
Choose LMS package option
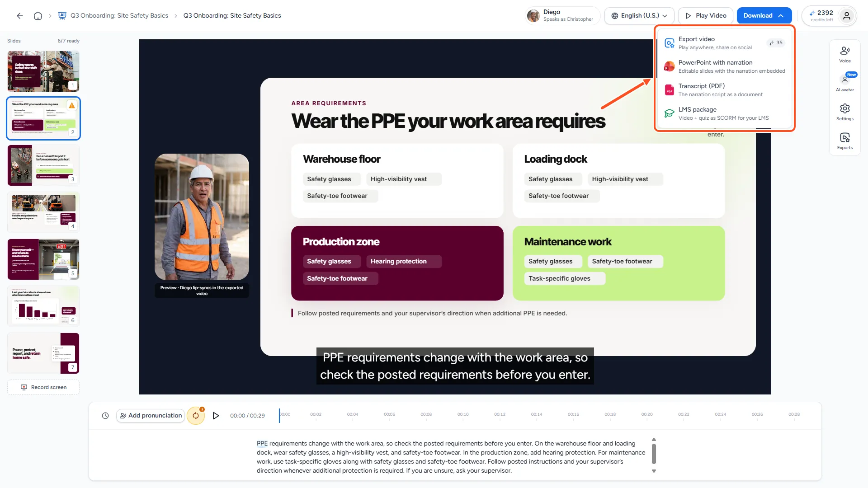(725, 113)
